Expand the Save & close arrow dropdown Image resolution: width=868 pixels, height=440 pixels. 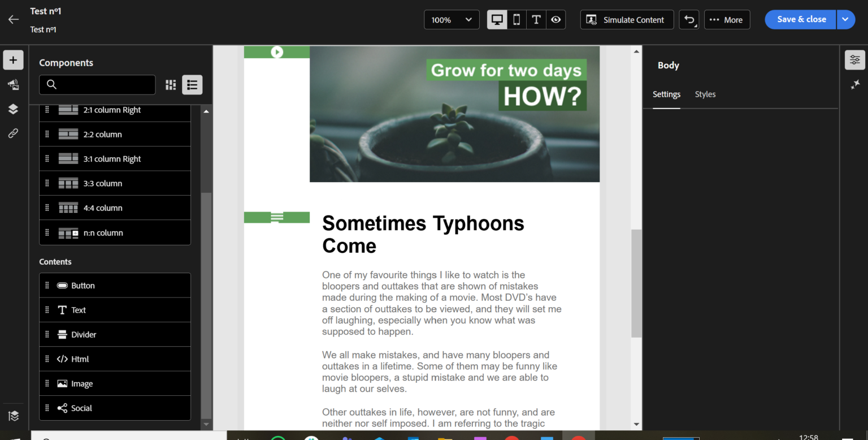(845, 19)
